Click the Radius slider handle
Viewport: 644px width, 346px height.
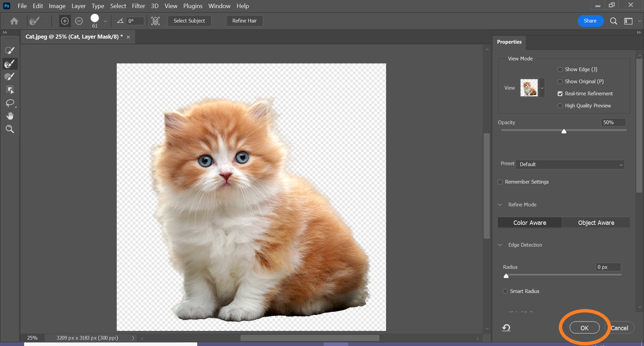coord(506,276)
